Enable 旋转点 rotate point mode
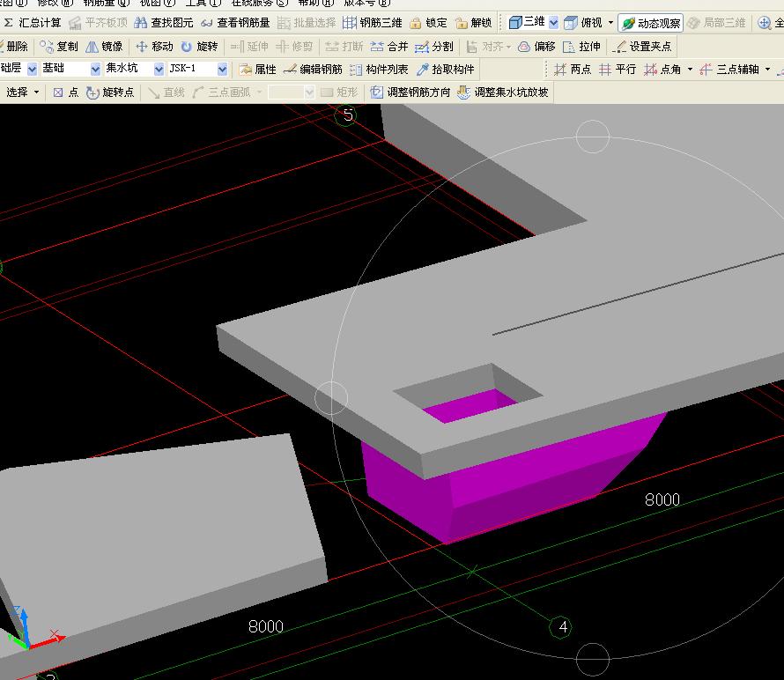 (110, 92)
